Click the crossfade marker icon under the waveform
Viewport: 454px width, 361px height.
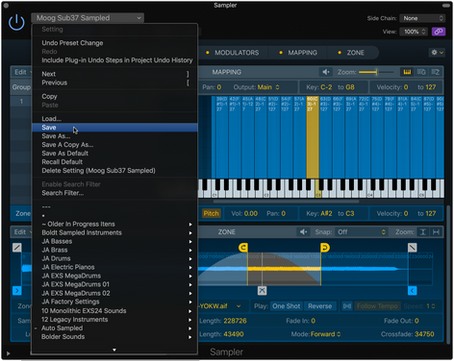pyautogui.click(x=262, y=291)
